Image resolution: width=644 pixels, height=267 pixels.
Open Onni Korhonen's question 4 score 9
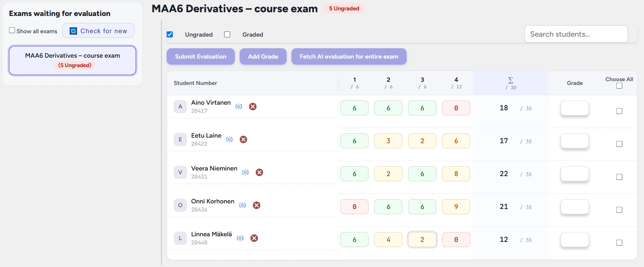pos(456,207)
